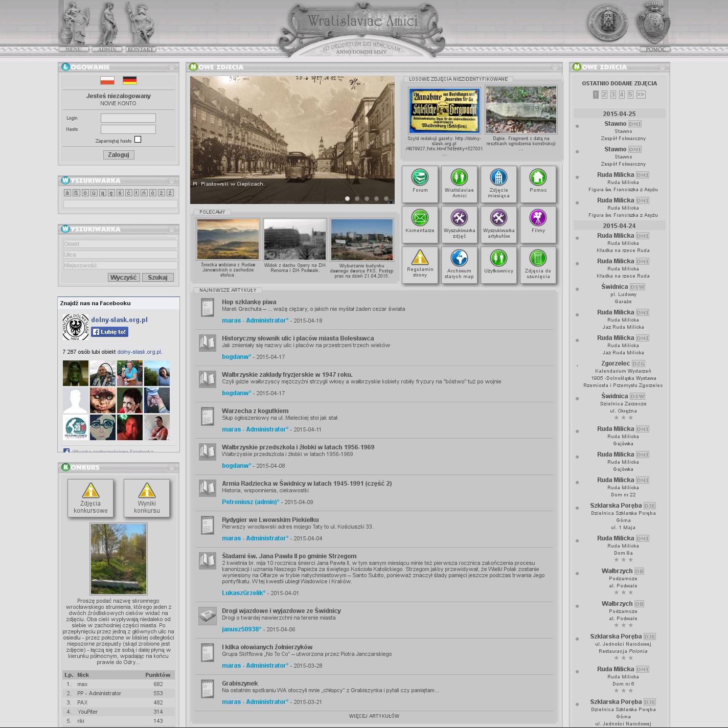
Task: Collapse the Logowanie panel header button
Action: [x=172, y=67]
